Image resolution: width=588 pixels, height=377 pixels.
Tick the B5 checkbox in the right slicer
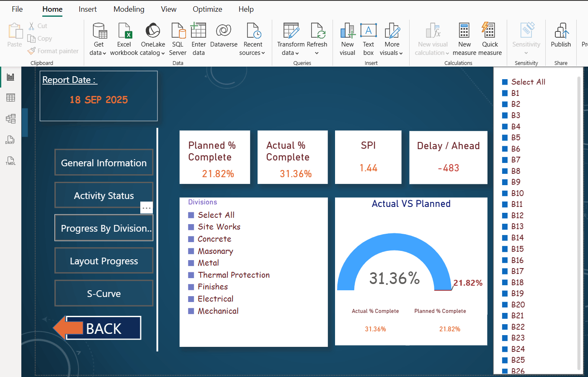505,137
